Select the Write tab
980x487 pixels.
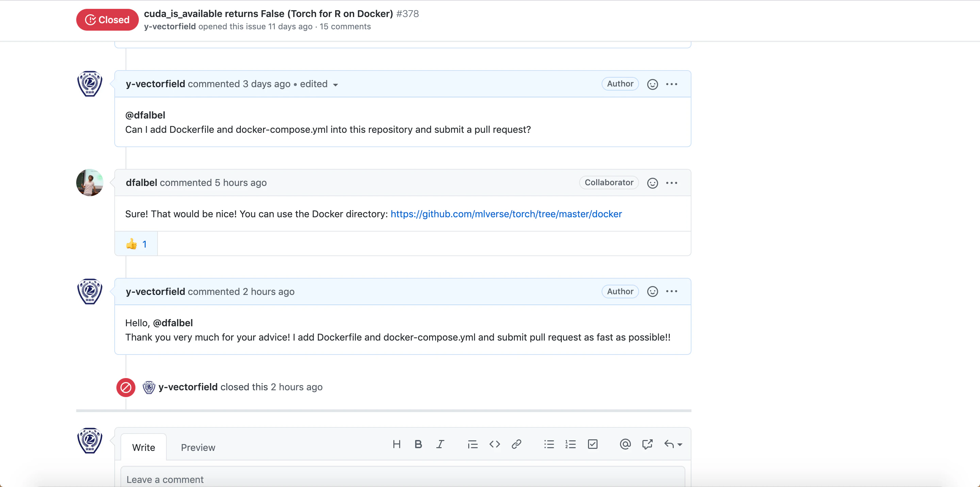click(143, 447)
